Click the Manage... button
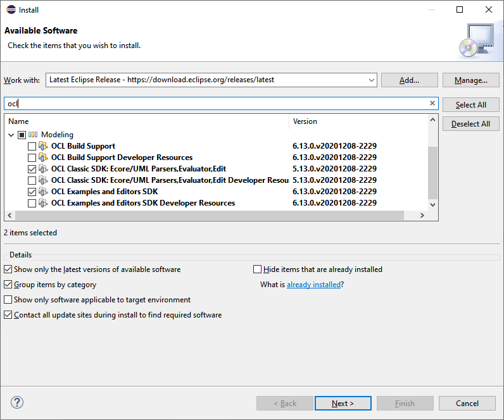This screenshot has height=420, width=504. tap(471, 80)
